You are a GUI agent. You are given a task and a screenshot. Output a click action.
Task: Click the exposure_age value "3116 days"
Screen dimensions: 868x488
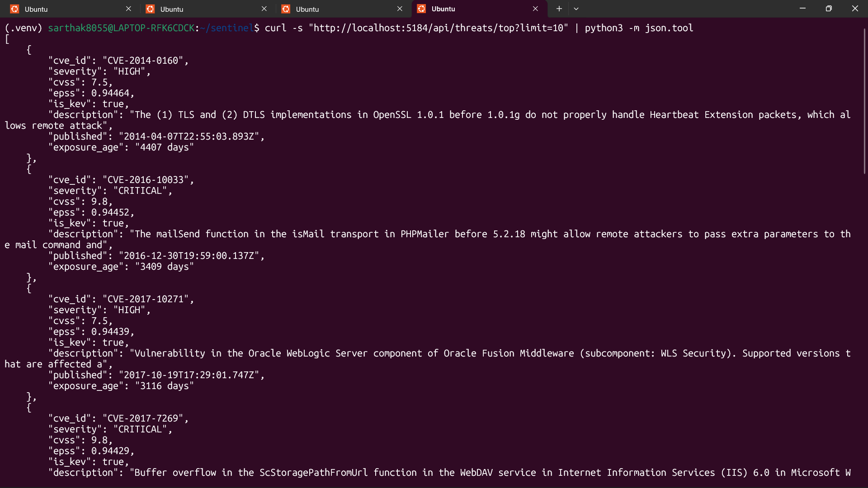165,386
